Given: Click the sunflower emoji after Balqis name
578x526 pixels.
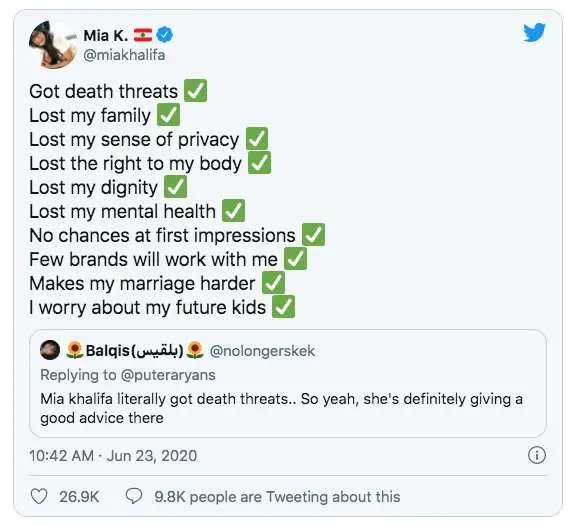Looking at the screenshot, I should pos(195,350).
